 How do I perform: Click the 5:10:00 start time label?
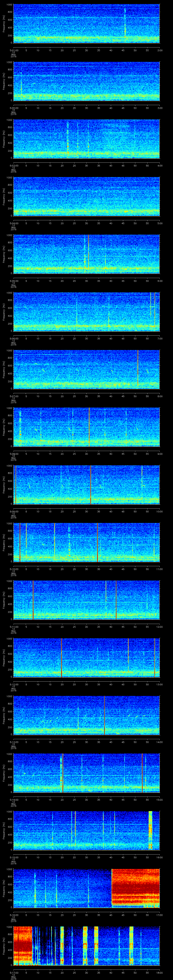tap(14, 569)
